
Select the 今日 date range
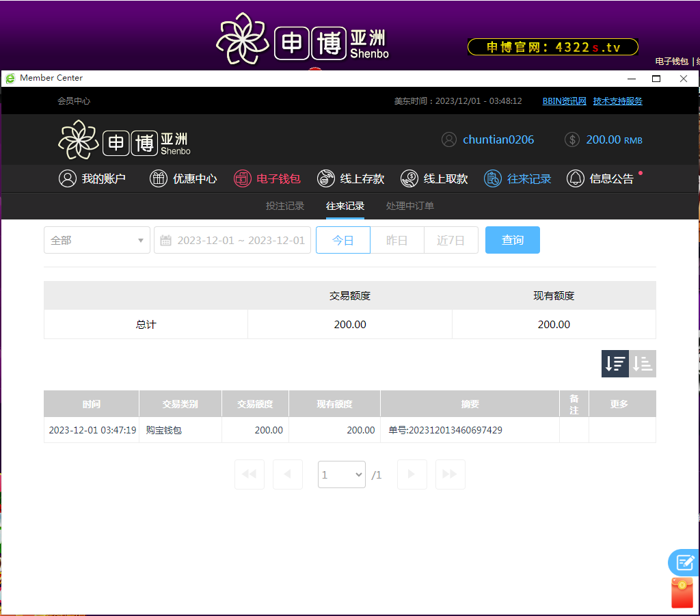tap(343, 240)
